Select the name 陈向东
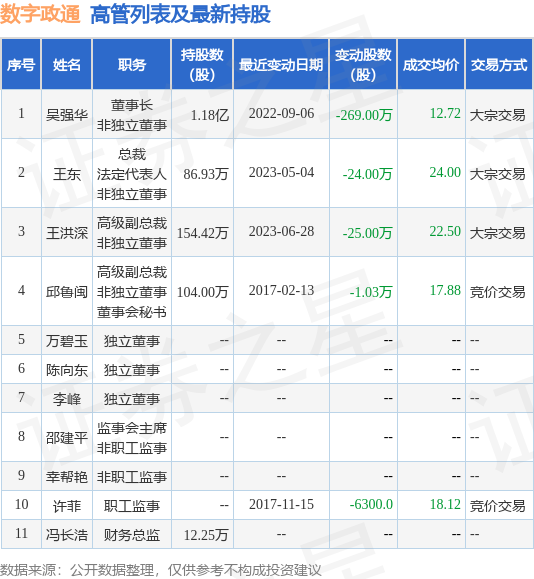Screen dimensions: 534x579 (x=67, y=370)
